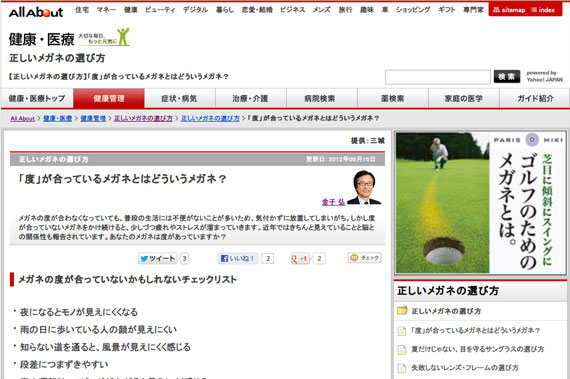This screenshot has width=570, height=379.
Task: Open the Paris Miki golf glasses ad
Action: coord(480,203)
